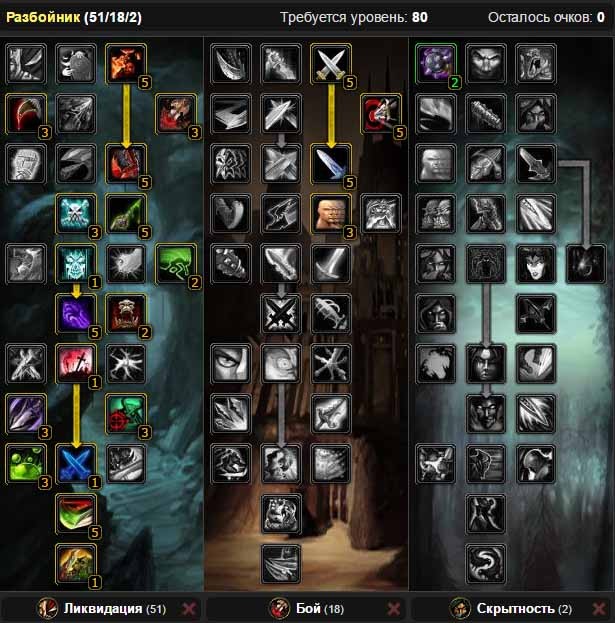Click the spiral talent at the bottom of Скрытность

coord(486,564)
